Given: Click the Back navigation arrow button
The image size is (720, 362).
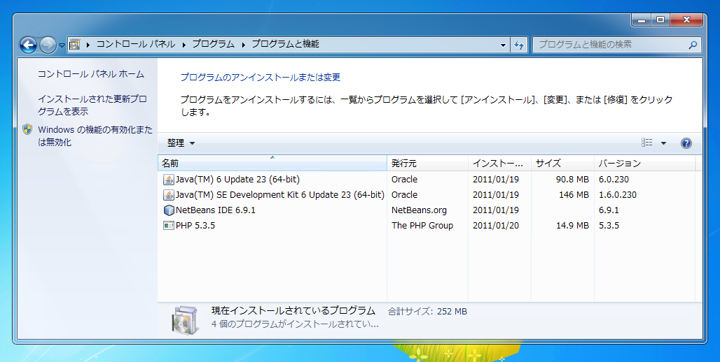Looking at the screenshot, I should point(28,45).
